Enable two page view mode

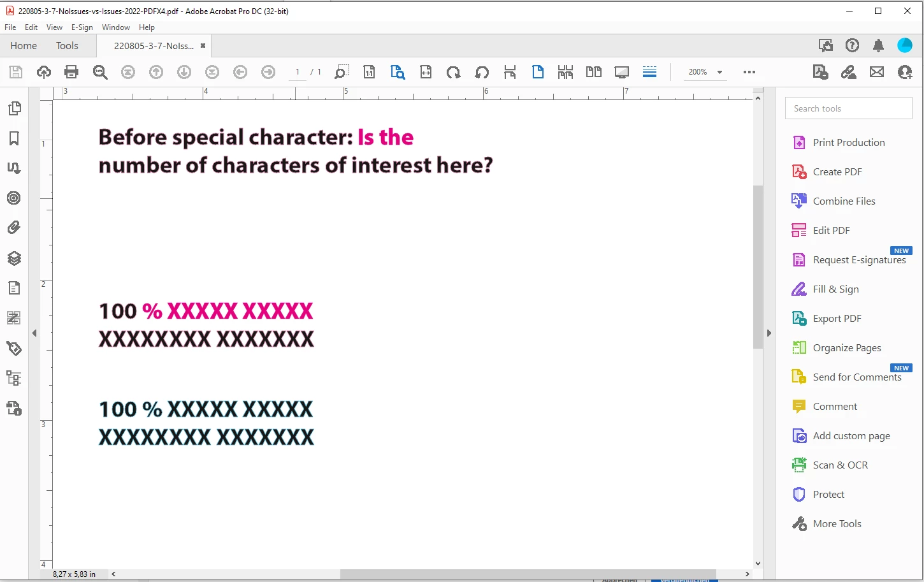[594, 72]
